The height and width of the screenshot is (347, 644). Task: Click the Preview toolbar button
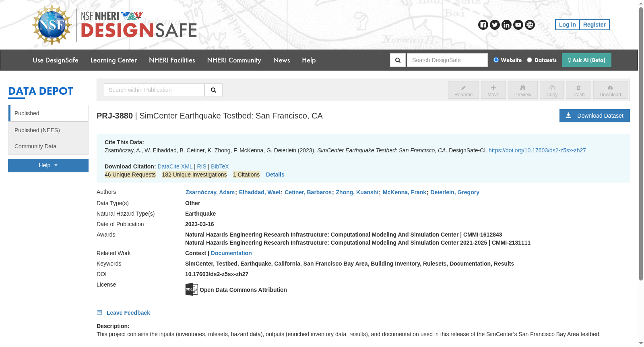tap(522, 90)
